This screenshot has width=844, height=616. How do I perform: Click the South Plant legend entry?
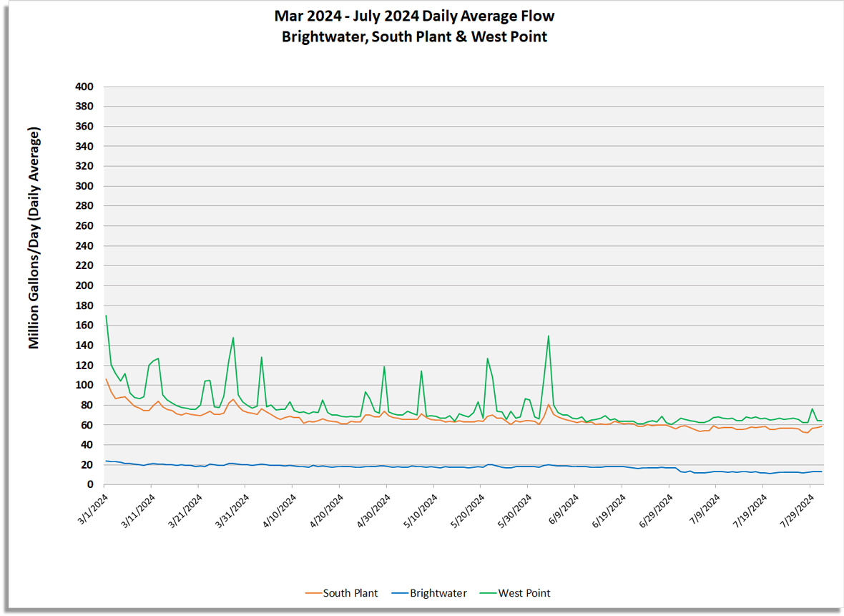pyautogui.click(x=341, y=593)
